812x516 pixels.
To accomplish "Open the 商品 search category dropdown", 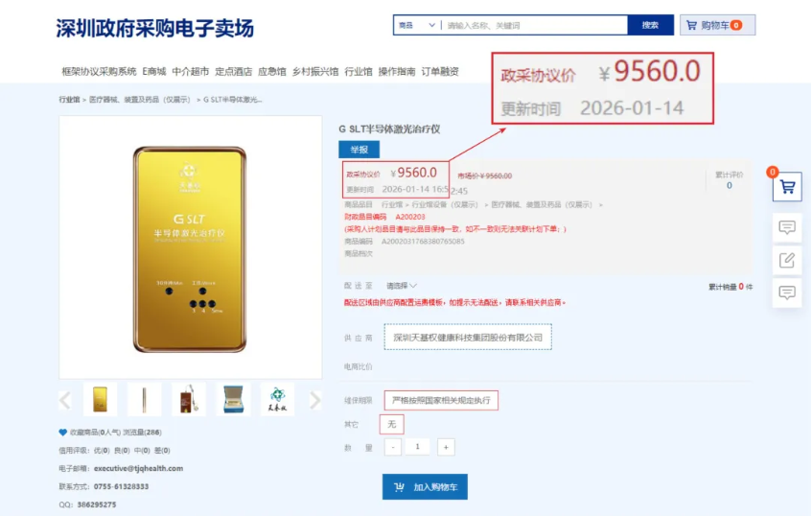I will point(417,25).
